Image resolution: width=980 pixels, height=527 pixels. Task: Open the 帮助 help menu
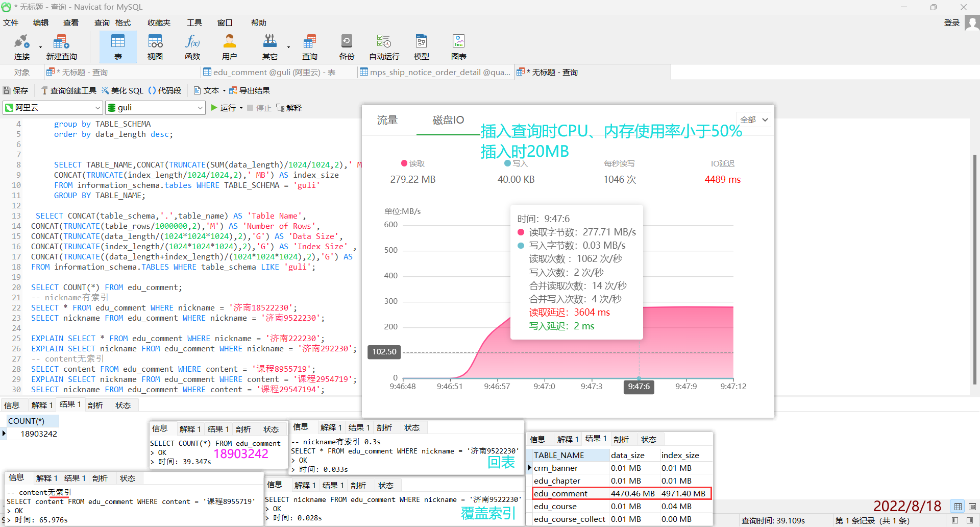click(259, 23)
